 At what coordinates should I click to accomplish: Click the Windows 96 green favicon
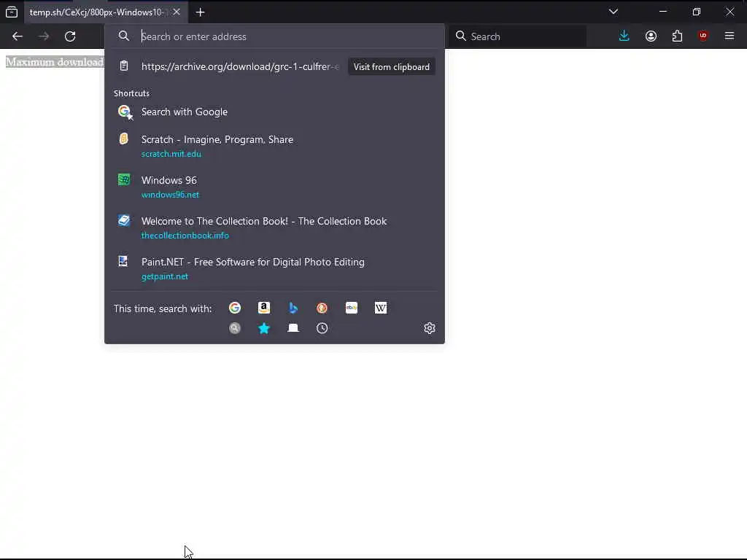pyautogui.click(x=124, y=179)
